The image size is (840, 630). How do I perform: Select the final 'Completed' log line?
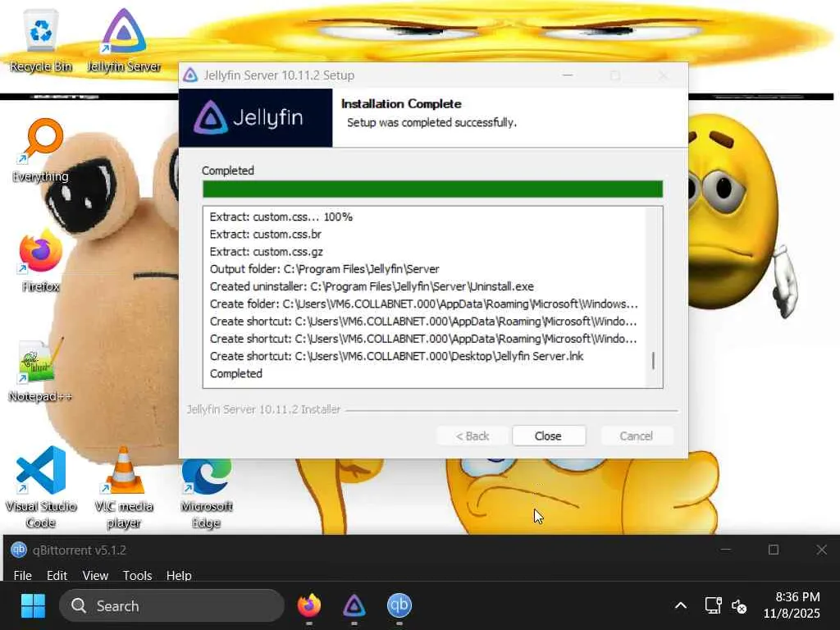pos(236,373)
